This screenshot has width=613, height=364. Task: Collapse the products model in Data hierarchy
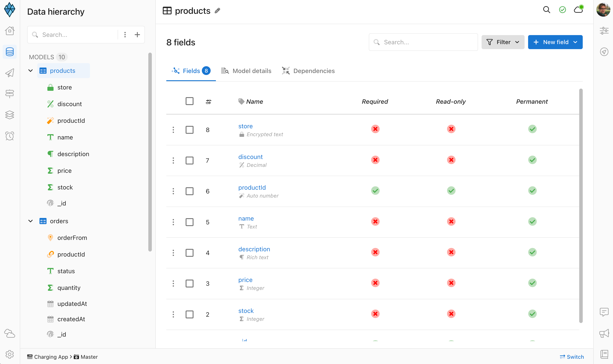(x=30, y=70)
